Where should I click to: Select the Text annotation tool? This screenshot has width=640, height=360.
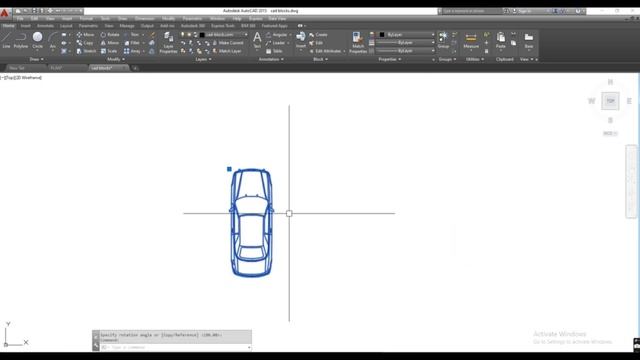[x=257, y=41]
